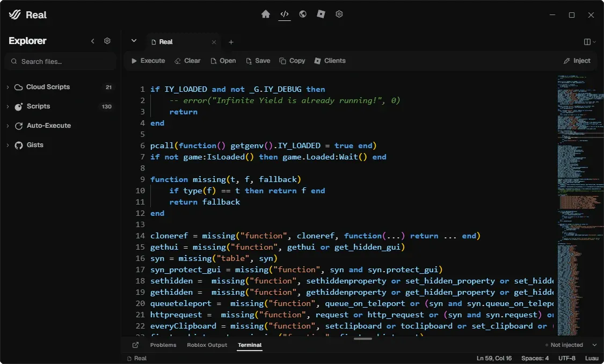Collapse the Explorer panel with left arrow
This screenshot has width=604, height=364.
[92, 41]
